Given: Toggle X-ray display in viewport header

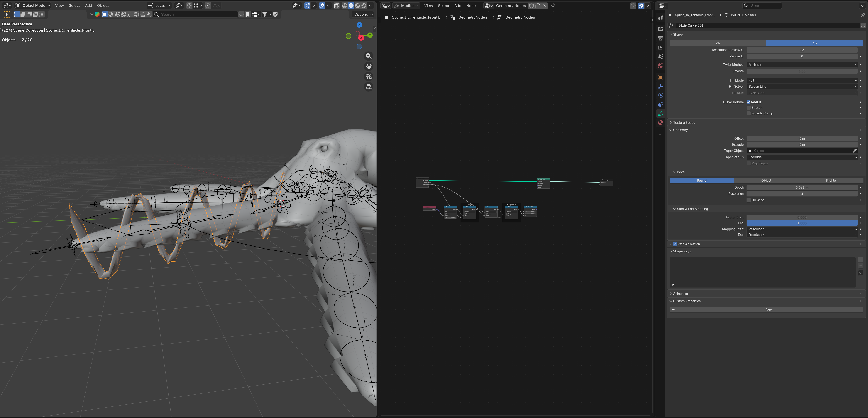Looking at the screenshot, I should (x=336, y=6).
